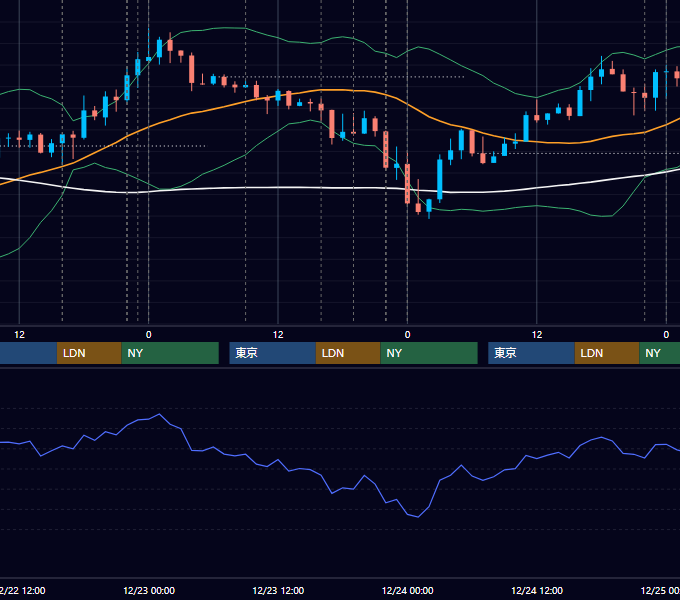Click the upper dotted horizontal level line on 12/23
Image resolution: width=680 pixels, height=600 pixels.
click(x=347, y=77)
